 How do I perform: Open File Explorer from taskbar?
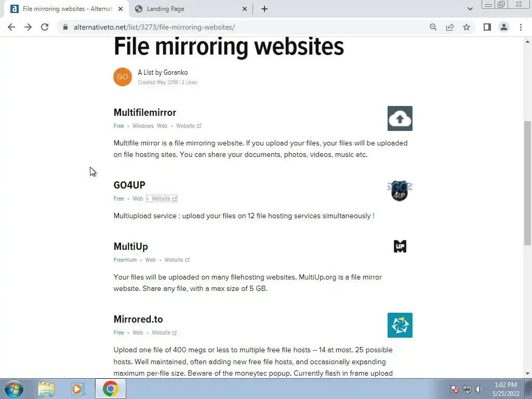pyautogui.click(x=46, y=389)
